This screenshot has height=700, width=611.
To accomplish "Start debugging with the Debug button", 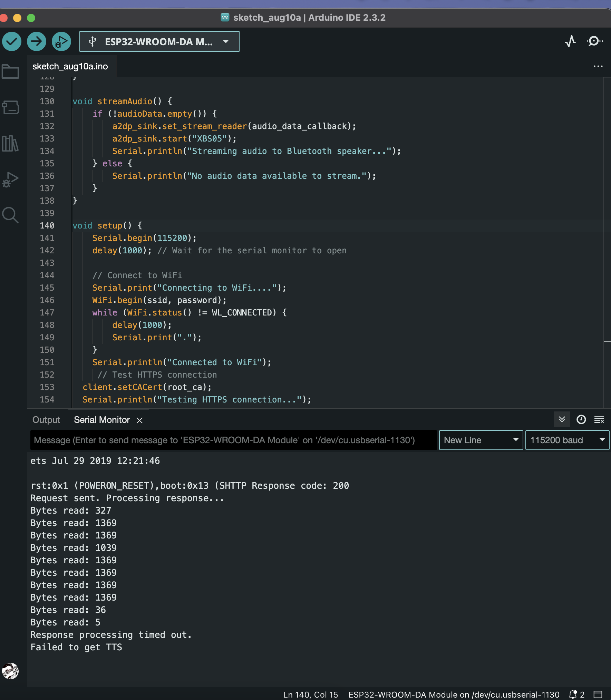I will [61, 41].
